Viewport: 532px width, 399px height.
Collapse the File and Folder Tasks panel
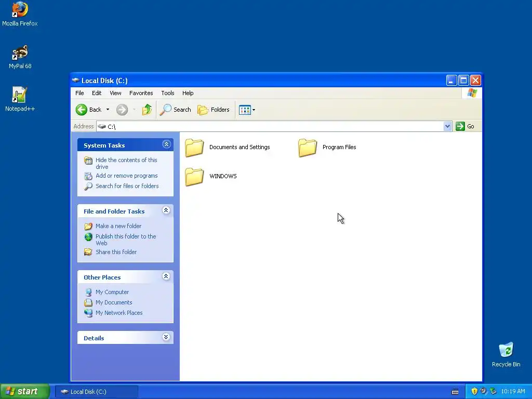point(166,210)
